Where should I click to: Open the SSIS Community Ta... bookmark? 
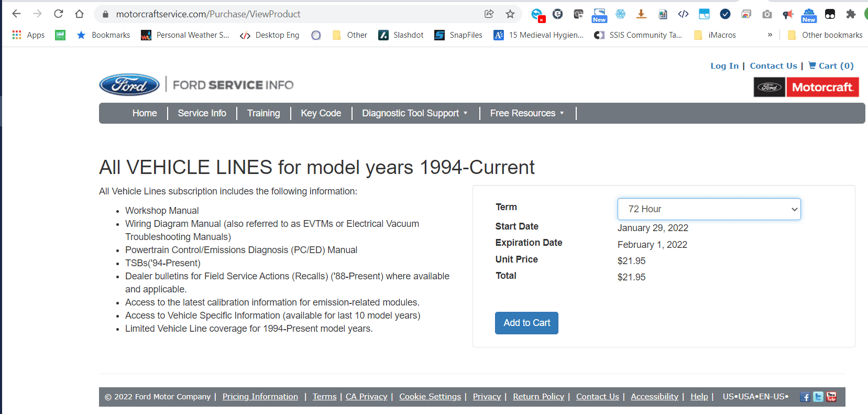pyautogui.click(x=638, y=35)
